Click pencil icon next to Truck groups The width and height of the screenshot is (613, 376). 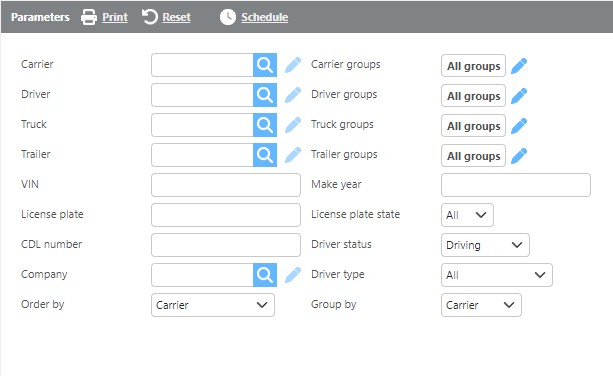pyautogui.click(x=519, y=126)
